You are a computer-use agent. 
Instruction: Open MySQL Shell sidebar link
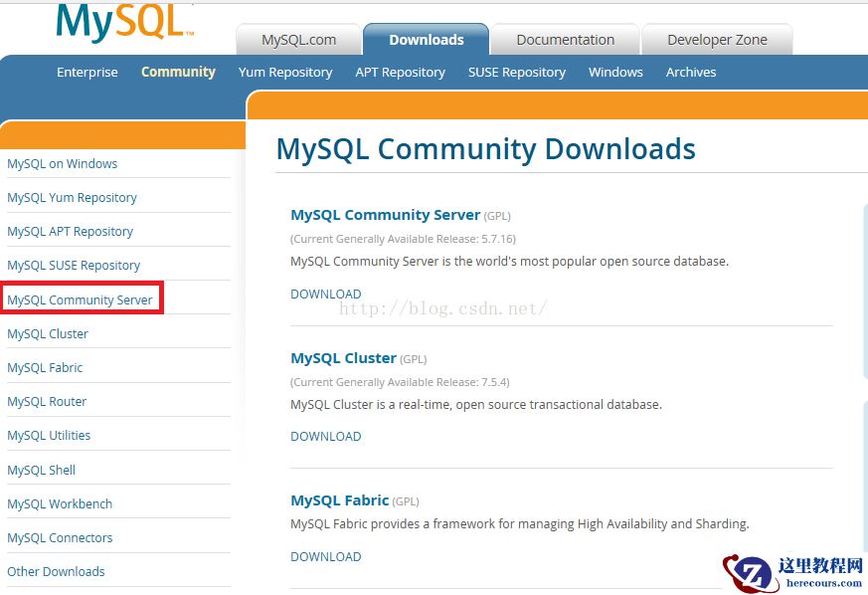(x=42, y=471)
